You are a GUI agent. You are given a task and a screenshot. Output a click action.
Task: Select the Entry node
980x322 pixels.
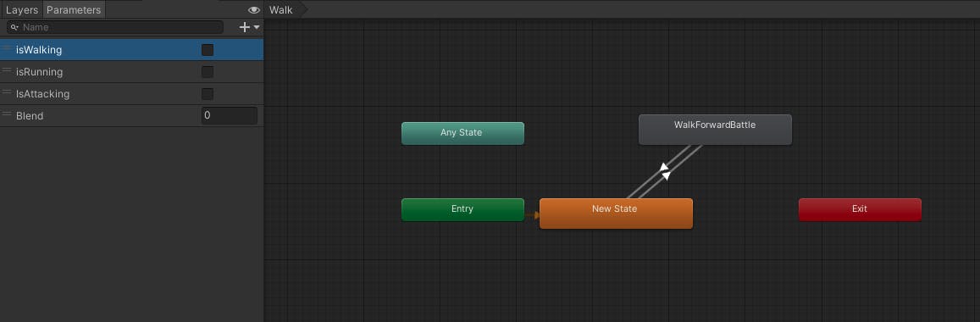(462, 209)
